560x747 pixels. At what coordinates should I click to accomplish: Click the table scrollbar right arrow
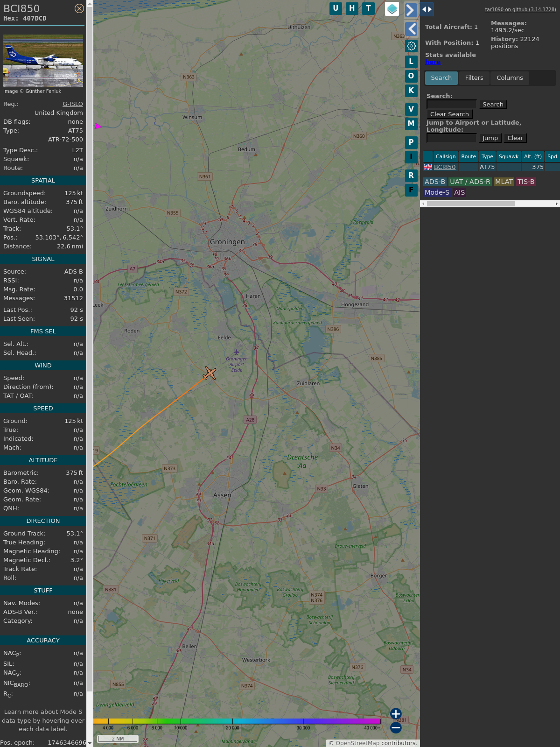pos(557,204)
